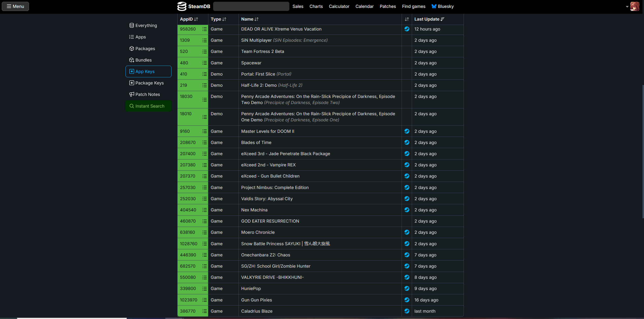Click the Steam store icon for Gun Gun Pixies
644x319 pixels.
pos(407,300)
